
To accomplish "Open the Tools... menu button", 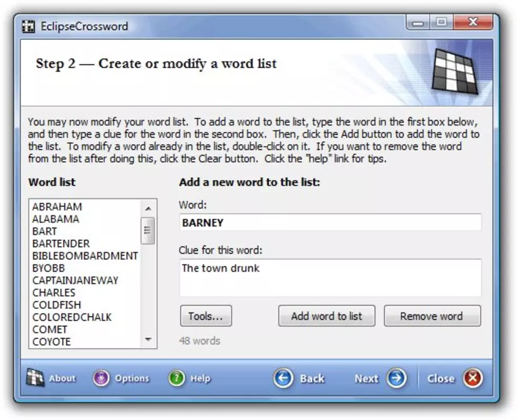I will 206,316.
